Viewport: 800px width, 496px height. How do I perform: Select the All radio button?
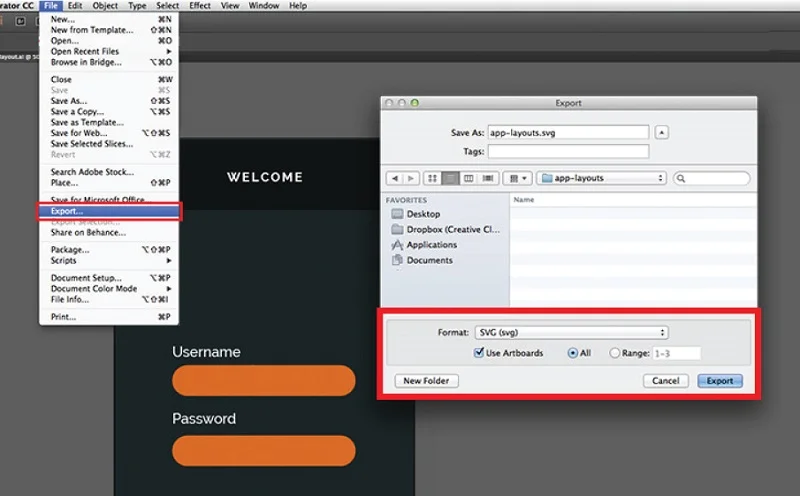pyautogui.click(x=572, y=353)
